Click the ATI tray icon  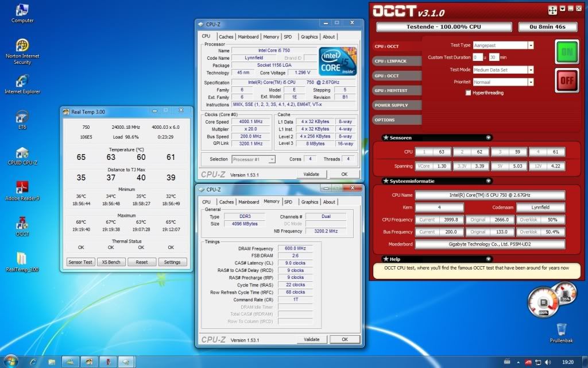point(528,362)
